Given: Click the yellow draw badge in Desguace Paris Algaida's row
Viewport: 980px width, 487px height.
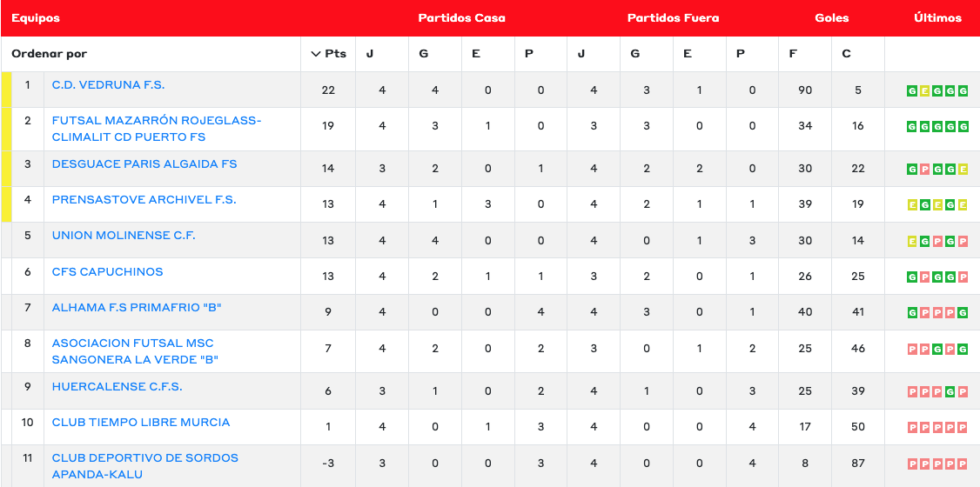Looking at the screenshot, I should [x=963, y=170].
